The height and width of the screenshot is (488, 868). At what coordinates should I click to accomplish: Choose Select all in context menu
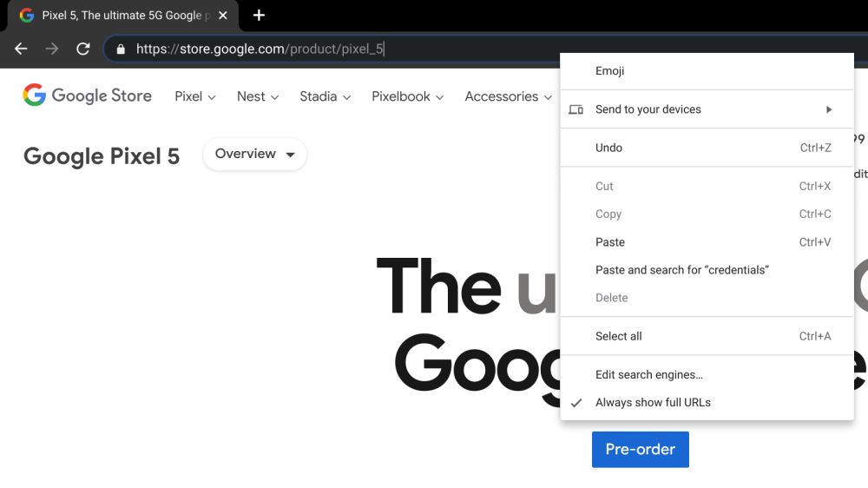pyautogui.click(x=619, y=336)
